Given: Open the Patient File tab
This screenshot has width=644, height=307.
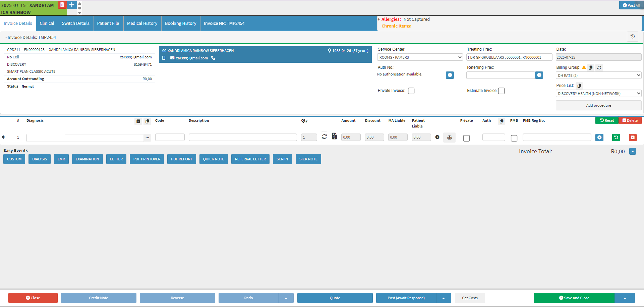Looking at the screenshot, I should click(x=108, y=23).
